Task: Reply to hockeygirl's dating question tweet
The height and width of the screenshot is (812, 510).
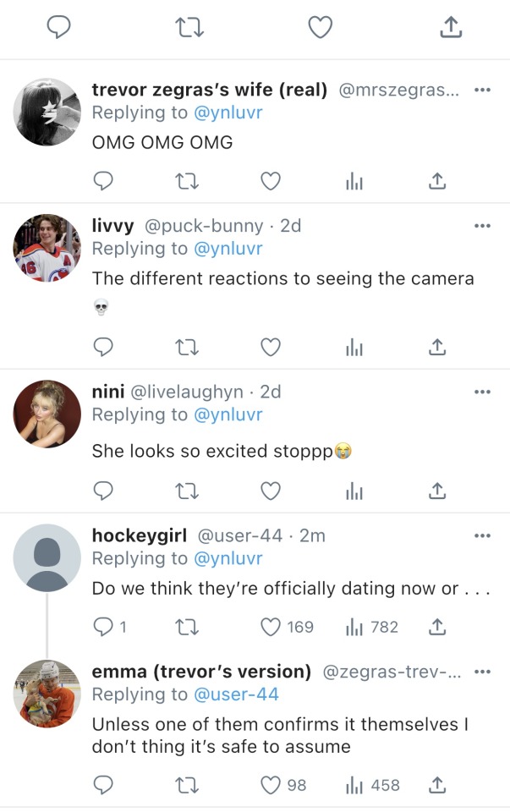Action: (103, 627)
